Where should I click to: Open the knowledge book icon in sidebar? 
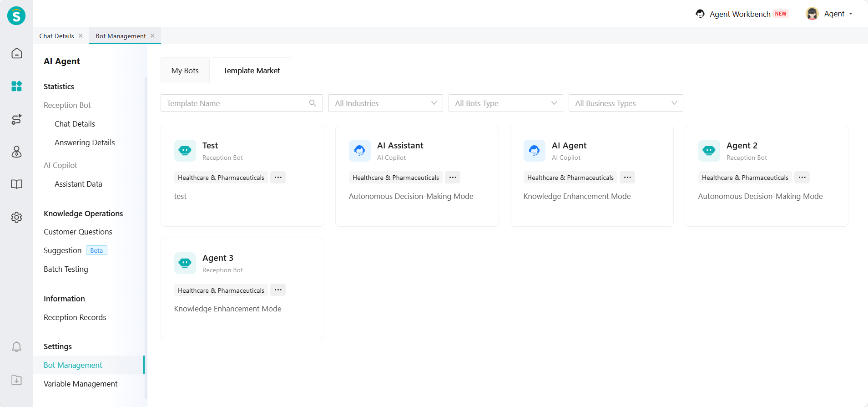16,184
